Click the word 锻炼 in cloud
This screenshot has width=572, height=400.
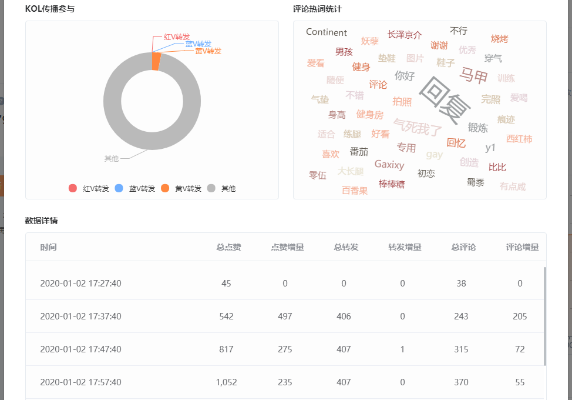pos(478,128)
